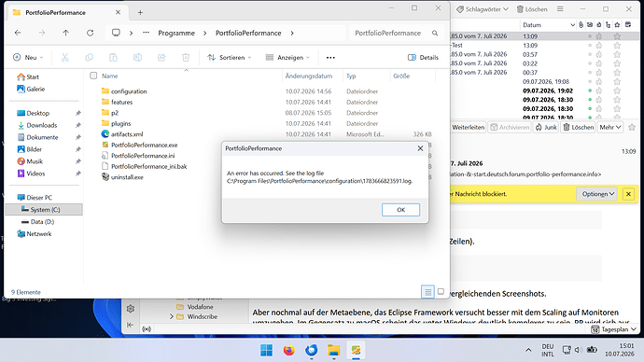Select artifacts.xml file
644x362 pixels.
(122, 133)
